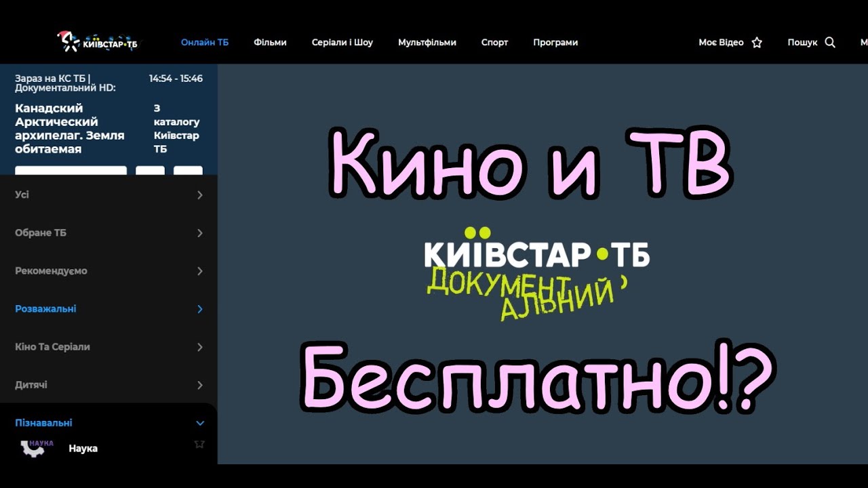Expand the Обране ТБ category
Screen dimensions: 868x488
click(x=108, y=232)
